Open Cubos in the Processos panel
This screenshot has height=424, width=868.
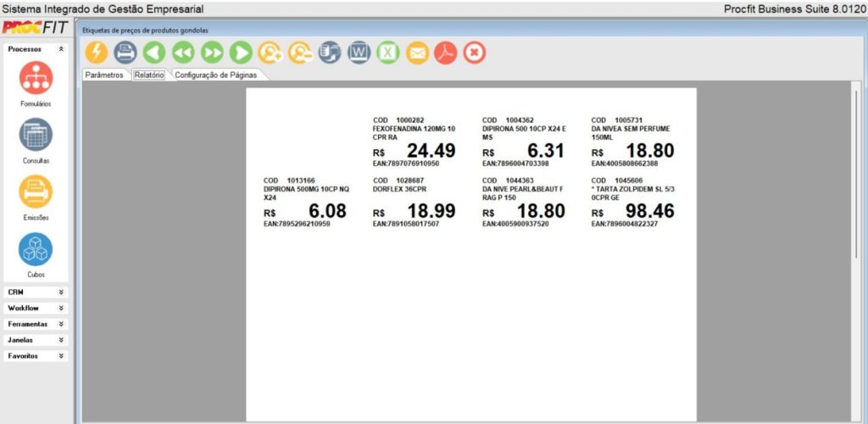[x=36, y=249]
